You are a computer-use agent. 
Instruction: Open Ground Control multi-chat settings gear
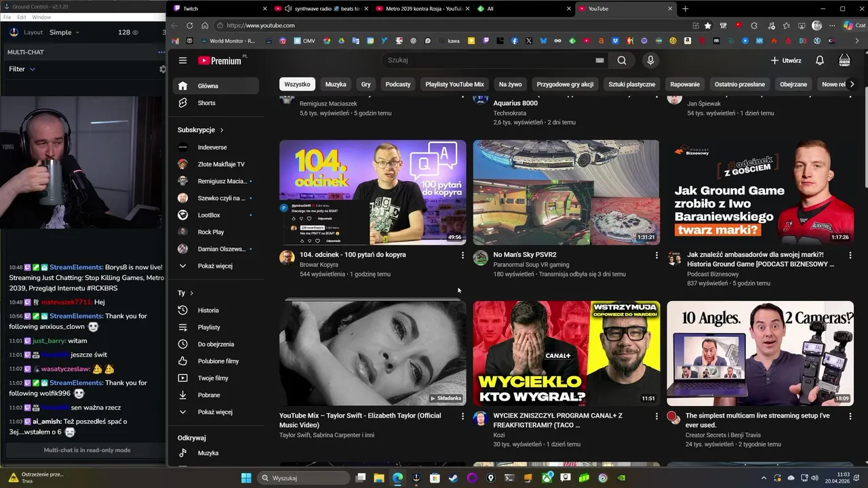(163, 69)
